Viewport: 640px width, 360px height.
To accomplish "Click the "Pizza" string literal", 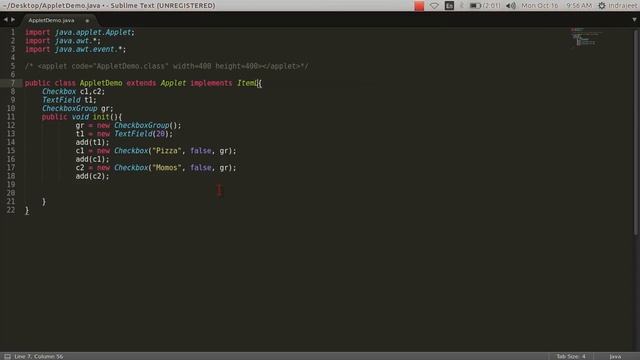I will point(166,151).
